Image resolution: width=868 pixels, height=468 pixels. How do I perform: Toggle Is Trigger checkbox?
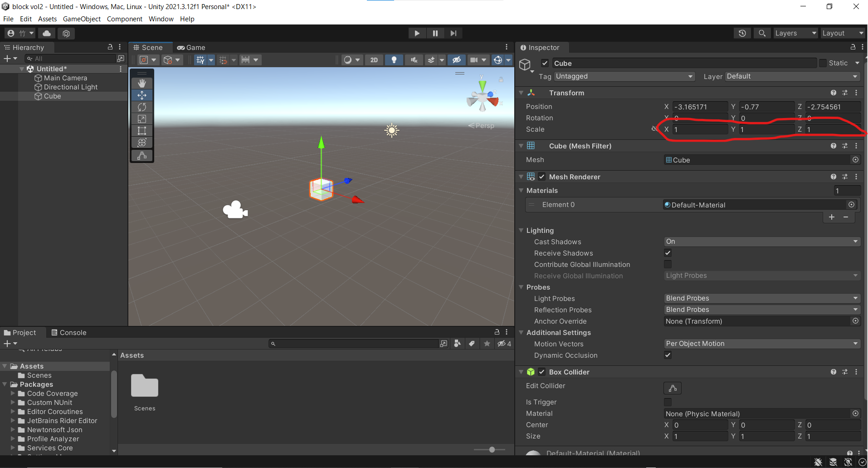(x=668, y=402)
